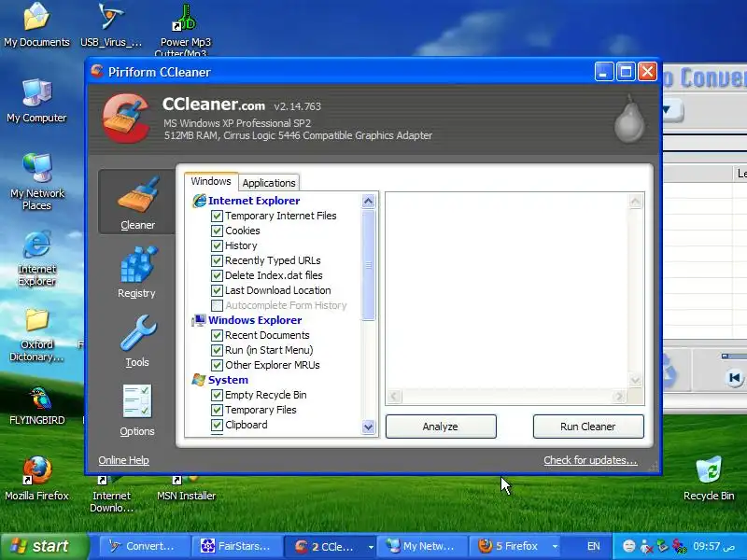Switch to My Network taskbar window
The height and width of the screenshot is (560, 747).
click(x=422, y=546)
